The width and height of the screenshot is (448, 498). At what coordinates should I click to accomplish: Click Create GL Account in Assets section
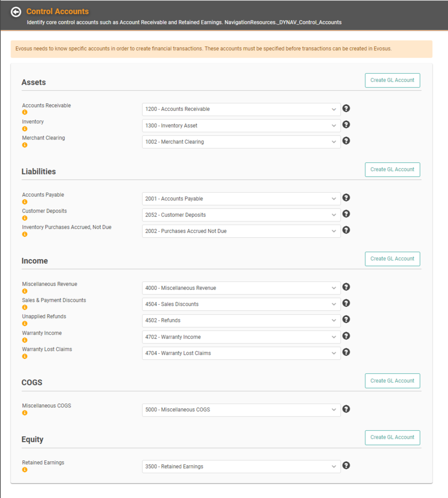[x=392, y=80]
